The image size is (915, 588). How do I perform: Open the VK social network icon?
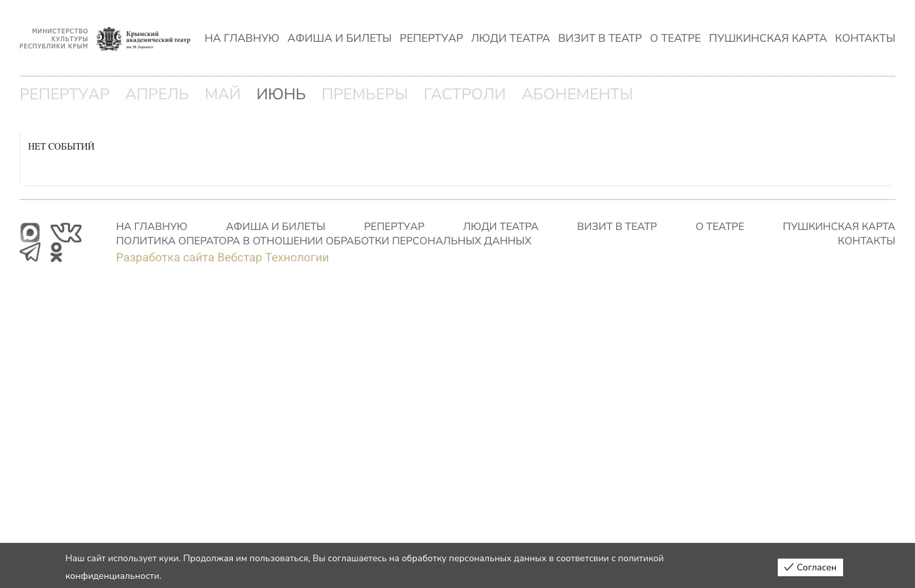pos(66,233)
